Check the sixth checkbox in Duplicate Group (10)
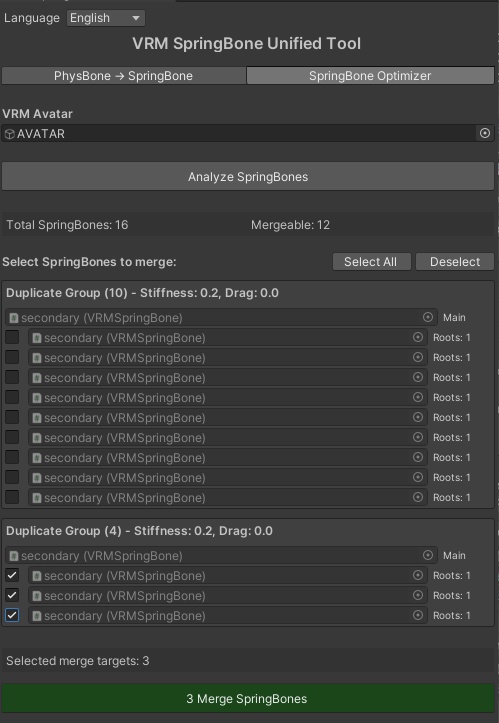Screen dimensions: 499x723 pos(12,437)
